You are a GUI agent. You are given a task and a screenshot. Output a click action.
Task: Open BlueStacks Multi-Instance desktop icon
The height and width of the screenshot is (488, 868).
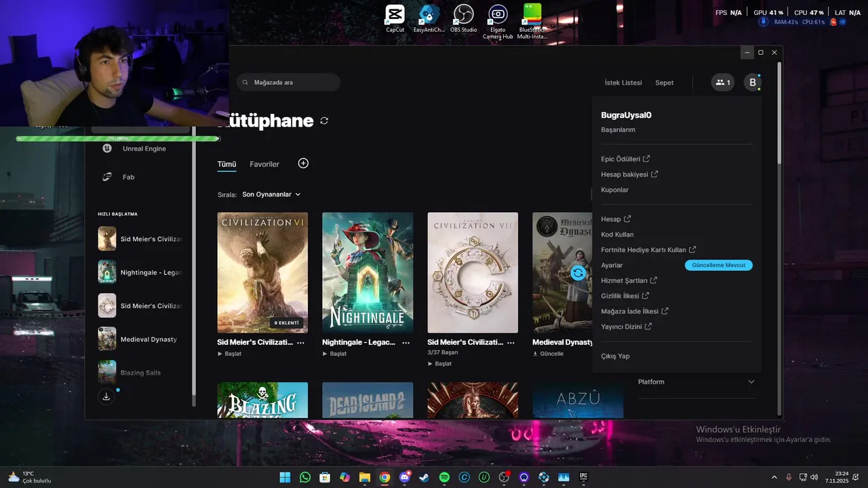[x=532, y=22]
